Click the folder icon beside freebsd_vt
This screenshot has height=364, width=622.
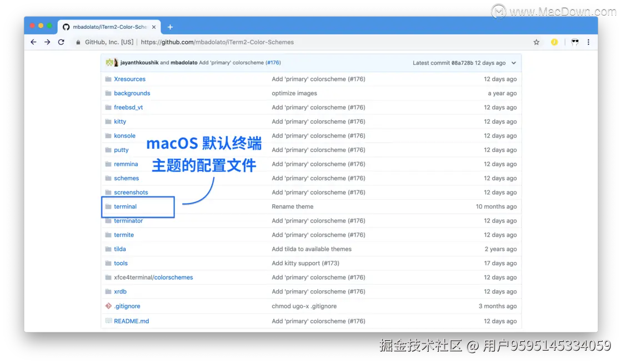click(108, 108)
